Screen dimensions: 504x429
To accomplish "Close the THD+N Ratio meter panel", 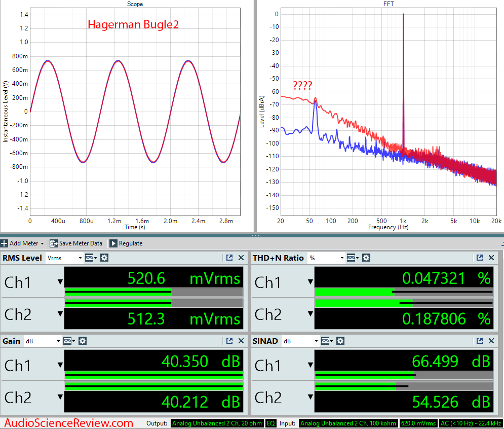I will coord(491,258).
